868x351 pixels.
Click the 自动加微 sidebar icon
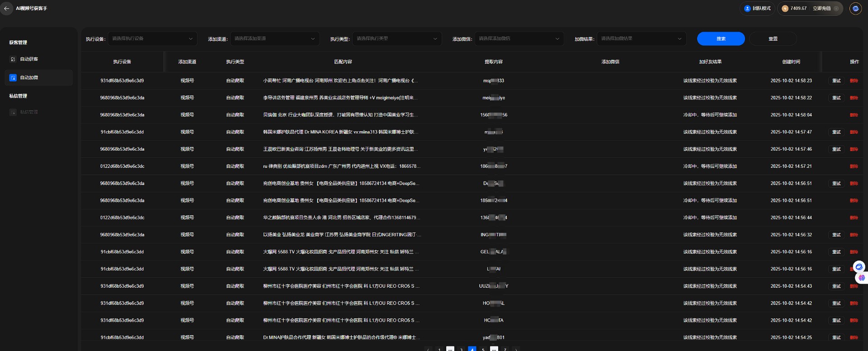13,78
